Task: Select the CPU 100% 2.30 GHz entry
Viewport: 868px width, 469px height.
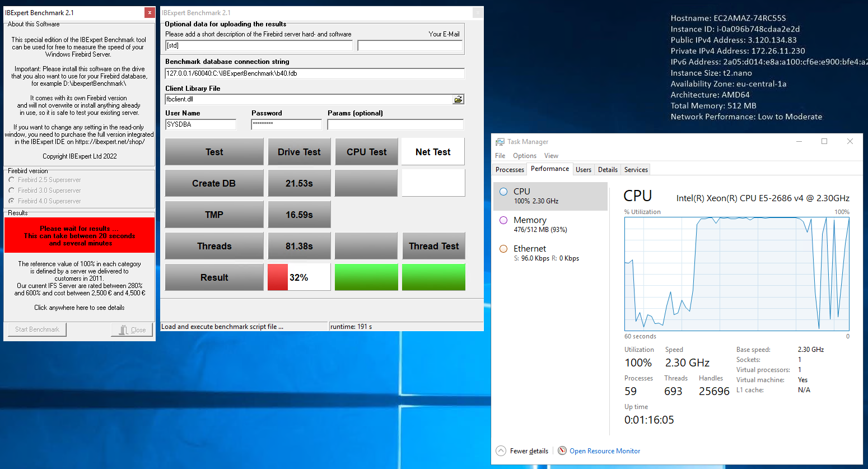Action: pos(550,196)
